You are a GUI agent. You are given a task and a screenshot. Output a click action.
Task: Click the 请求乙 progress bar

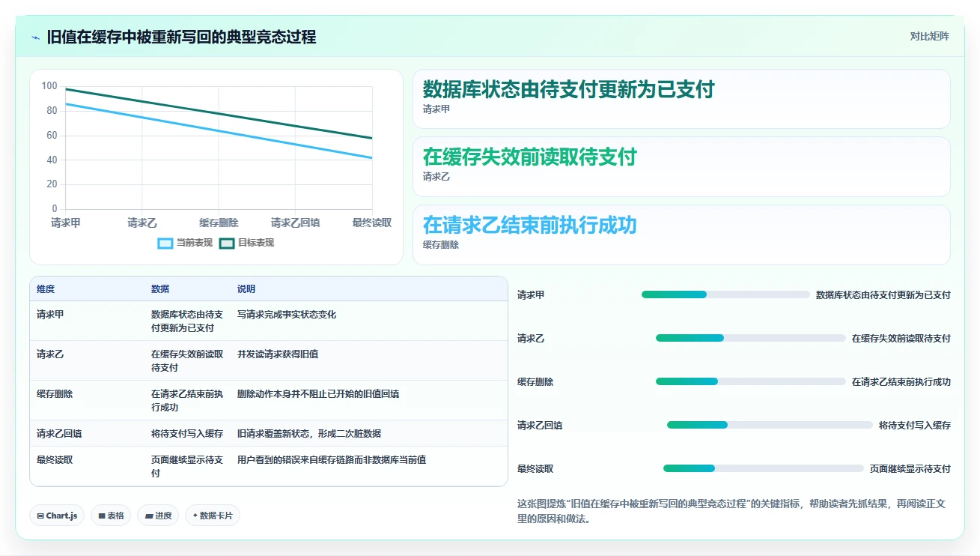[x=751, y=338]
